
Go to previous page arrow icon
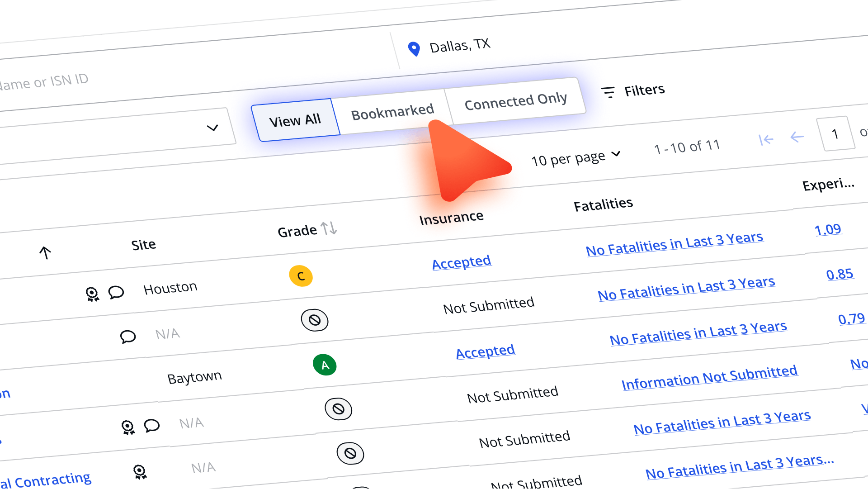click(797, 137)
